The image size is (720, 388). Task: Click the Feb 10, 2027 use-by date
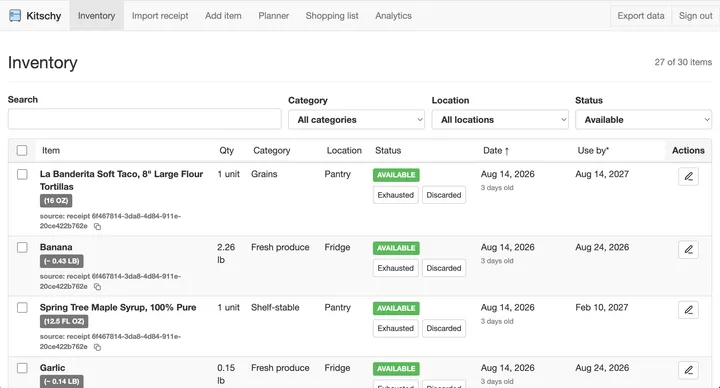coord(602,308)
